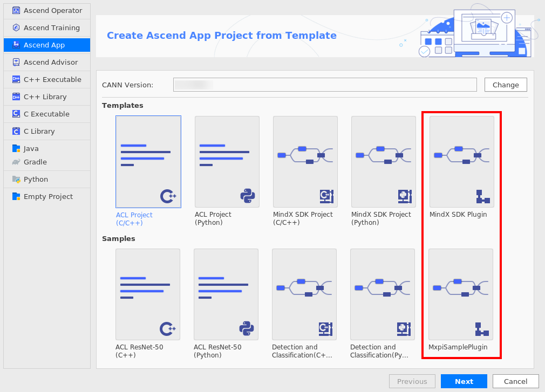
Task: Choose the MindX SDK Project (C/C++) template
Action: [x=305, y=162]
